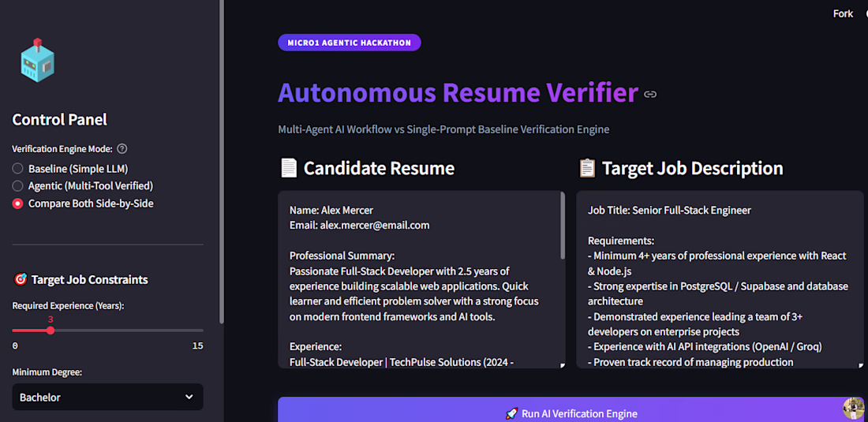Click the clipboard icon by Target Job Description
Viewport: 868px width, 422px height.
(x=586, y=168)
